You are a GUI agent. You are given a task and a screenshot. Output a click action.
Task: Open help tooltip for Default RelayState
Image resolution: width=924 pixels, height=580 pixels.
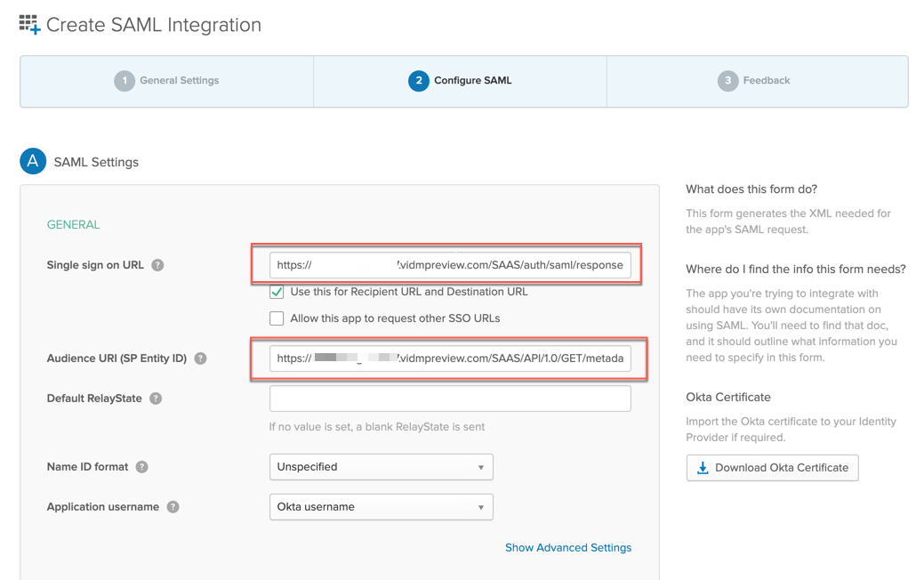coord(156,399)
